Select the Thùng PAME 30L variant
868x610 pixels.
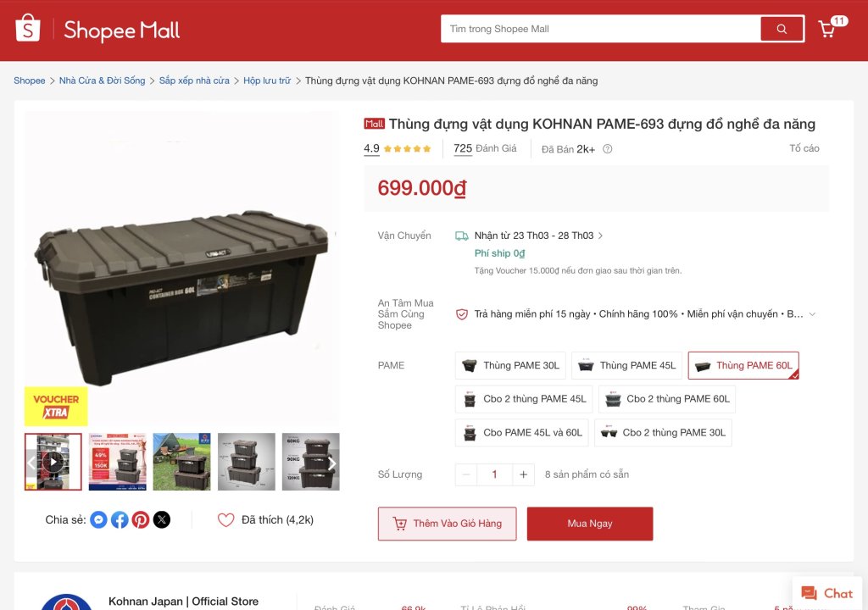[510, 365]
